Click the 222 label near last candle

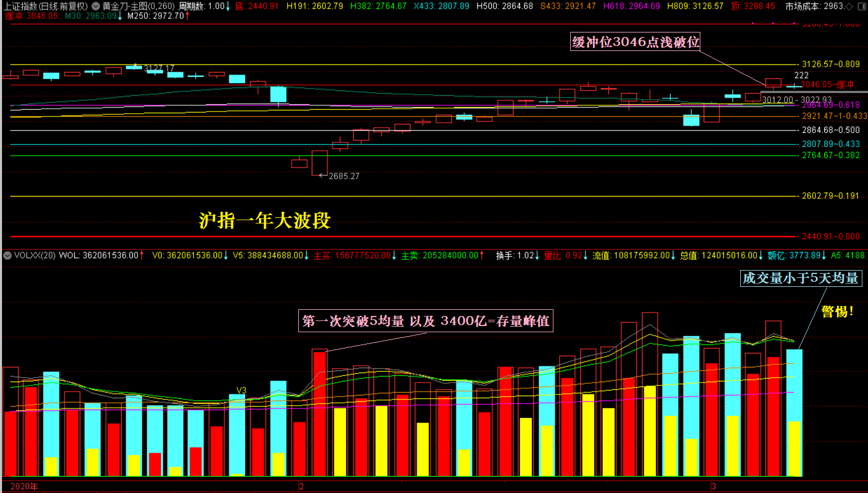tap(801, 75)
